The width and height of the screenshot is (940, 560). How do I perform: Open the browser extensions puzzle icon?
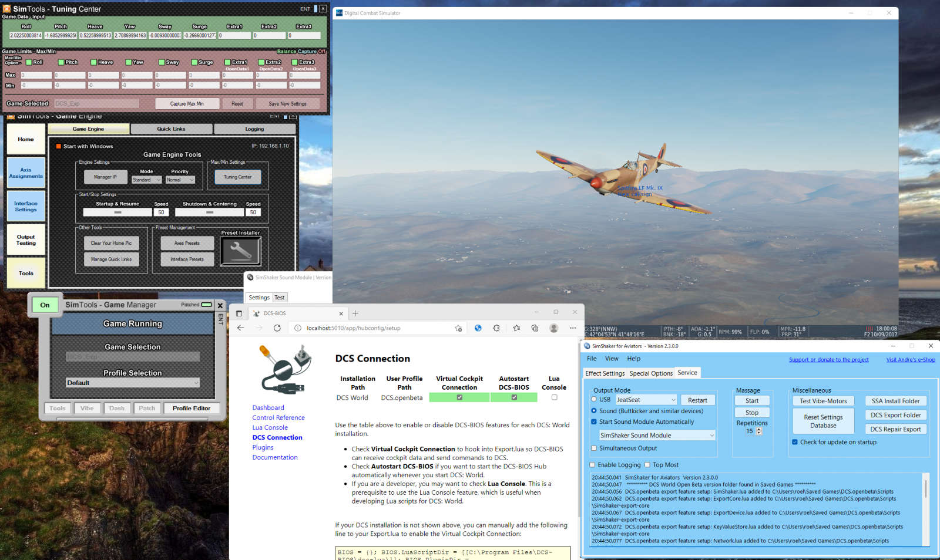click(496, 328)
